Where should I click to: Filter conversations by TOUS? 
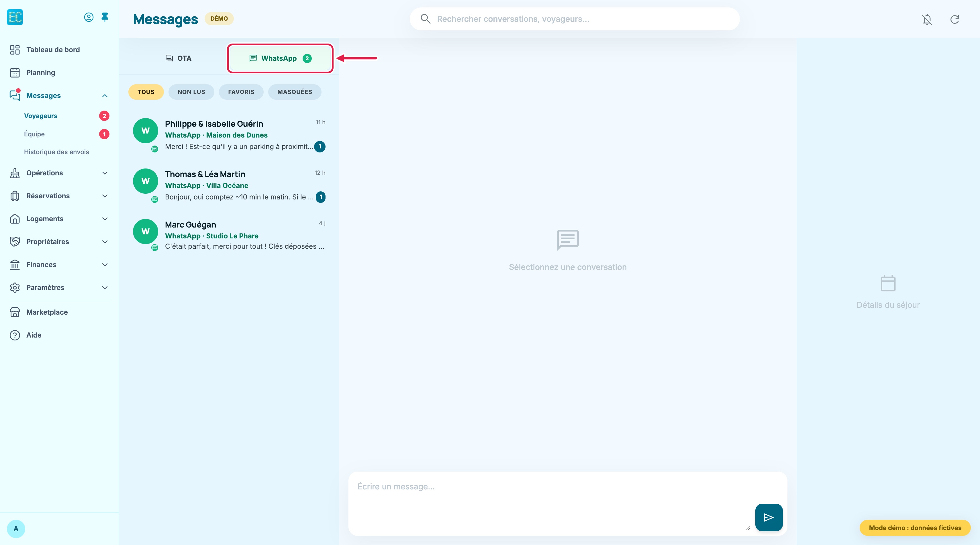tap(146, 92)
